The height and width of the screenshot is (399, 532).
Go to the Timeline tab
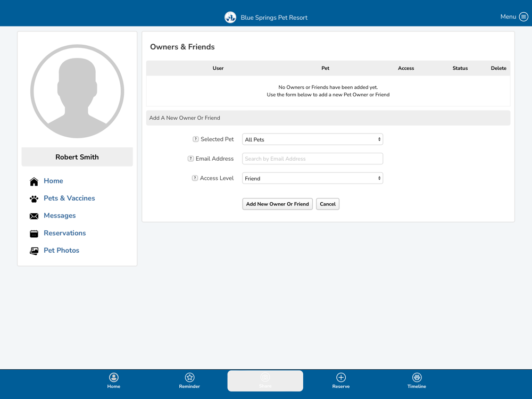pyautogui.click(x=417, y=381)
